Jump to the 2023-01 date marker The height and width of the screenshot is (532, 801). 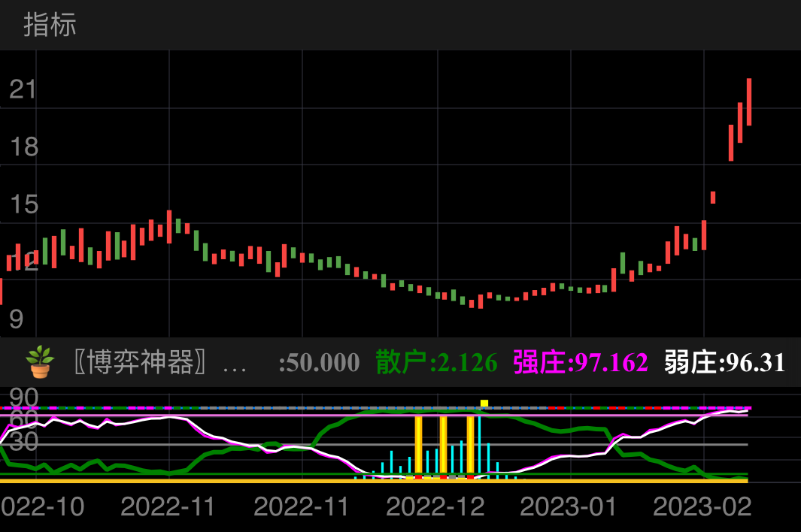pyautogui.click(x=569, y=506)
